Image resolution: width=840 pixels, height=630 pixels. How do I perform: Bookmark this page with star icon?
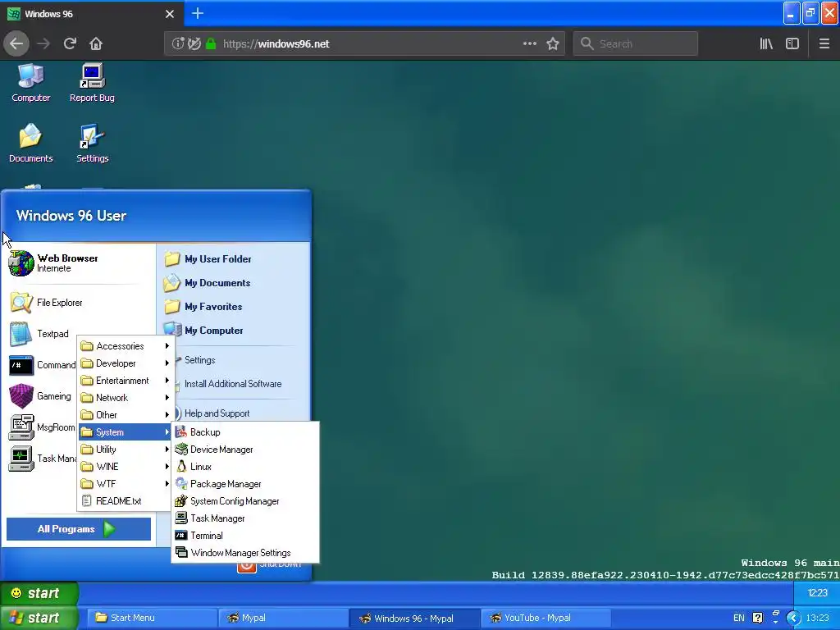click(553, 44)
